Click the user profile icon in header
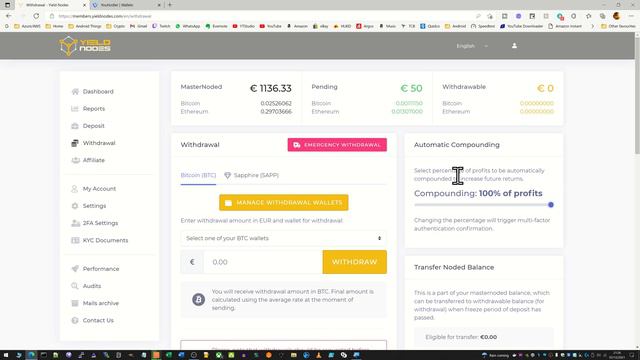640x360 pixels. (x=514, y=46)
